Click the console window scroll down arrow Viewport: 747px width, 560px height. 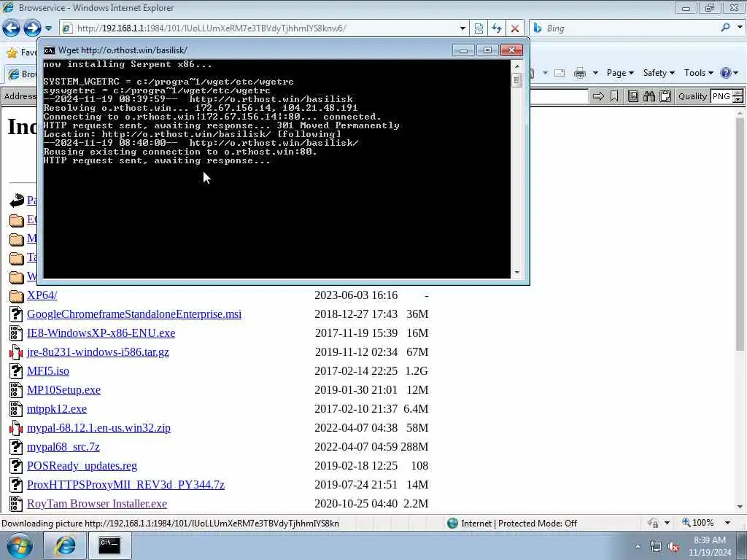point(517,273)
